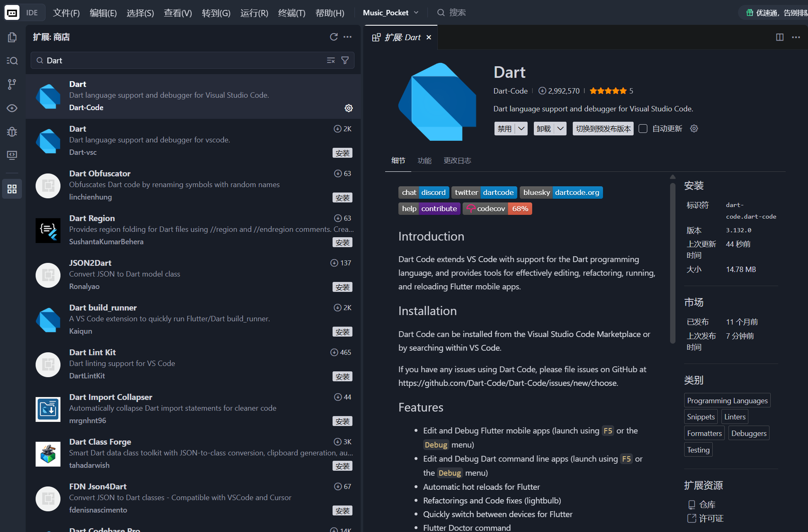Open the Run menu
Viewport: 808px width, 532px height.
click(254, 13)
